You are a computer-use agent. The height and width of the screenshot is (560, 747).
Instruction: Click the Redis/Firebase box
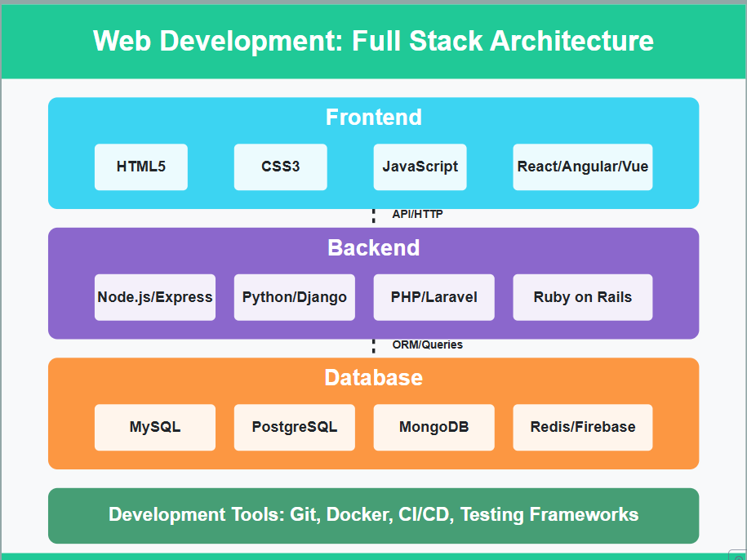pyautogui.click(x=583, y=427)
